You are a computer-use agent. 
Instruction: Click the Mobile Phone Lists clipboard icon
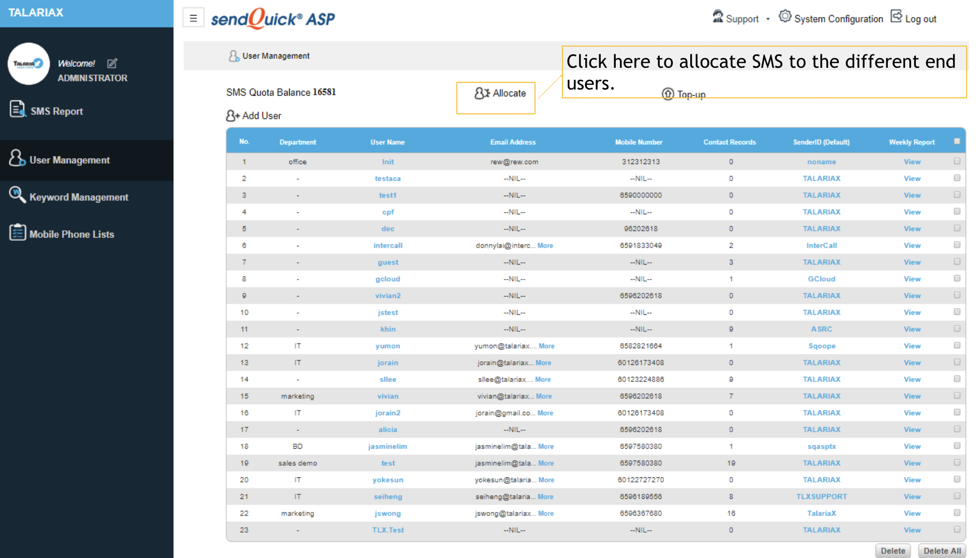coord(17,232)
